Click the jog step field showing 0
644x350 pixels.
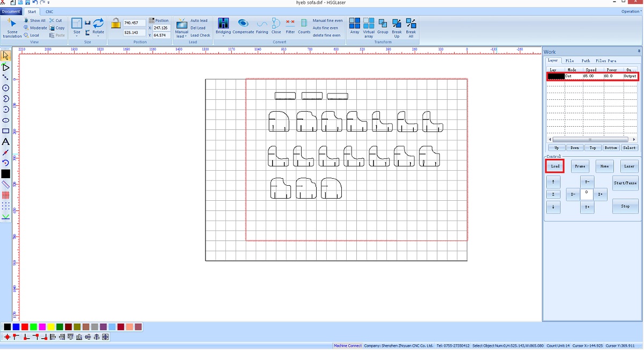587,194
